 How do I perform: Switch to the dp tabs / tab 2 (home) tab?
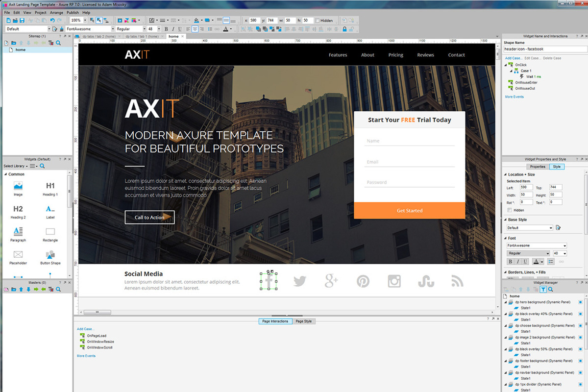pos(99,36)
